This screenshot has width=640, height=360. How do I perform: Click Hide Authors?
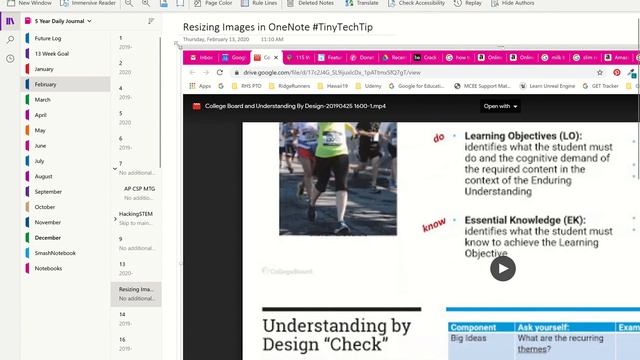point(513,3)
